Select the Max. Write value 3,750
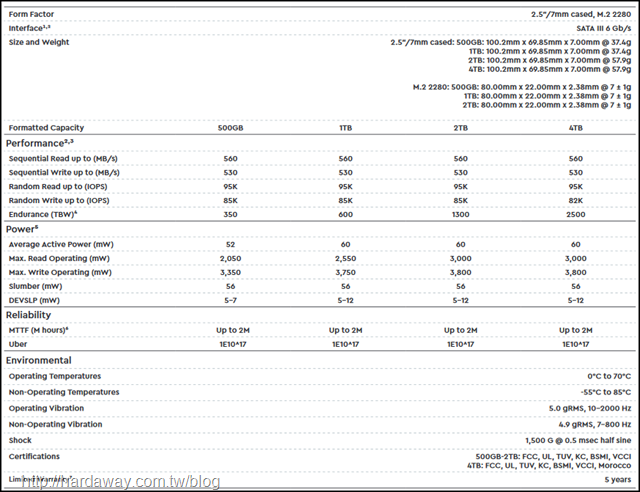640x492 pixels. coord(345,272)
